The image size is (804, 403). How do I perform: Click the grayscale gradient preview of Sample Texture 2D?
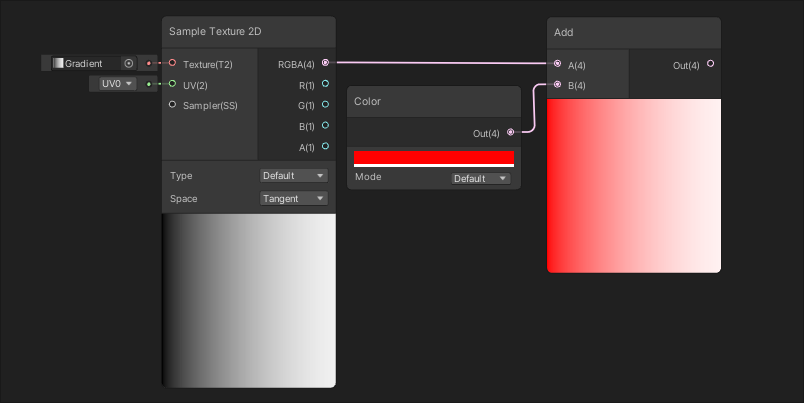pyautogui.click(x=248, y=300)
